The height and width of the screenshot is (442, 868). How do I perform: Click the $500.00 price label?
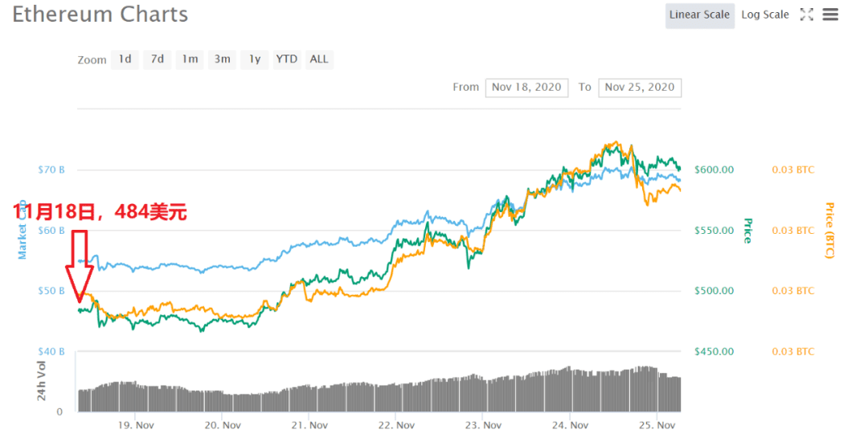tap(714, 290)
